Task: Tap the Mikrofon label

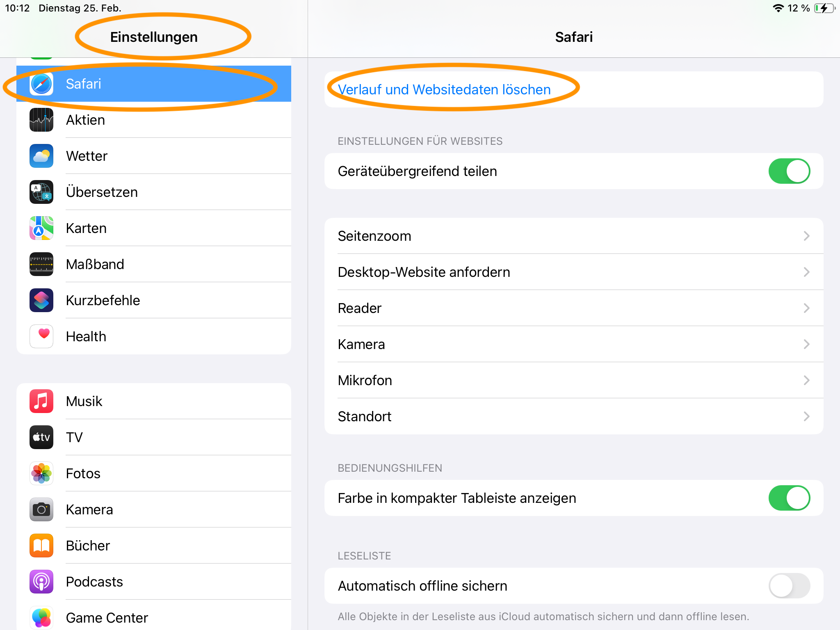Action: click(x=365, y=380)
